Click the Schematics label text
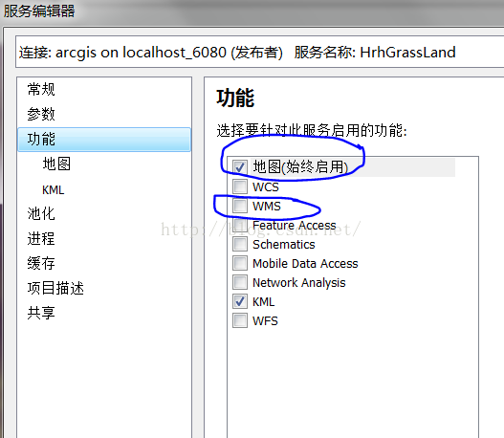504x438 pixels. pyautogui.click(x=284, y=245)
